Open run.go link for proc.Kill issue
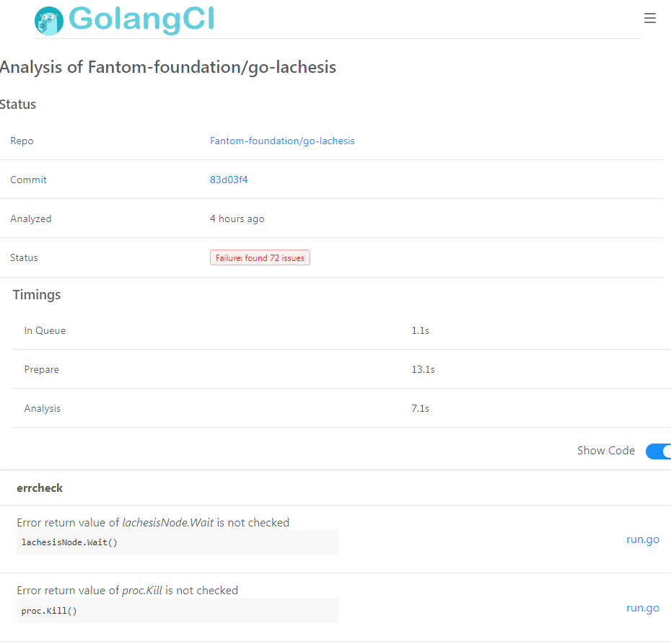 [643, 608]
